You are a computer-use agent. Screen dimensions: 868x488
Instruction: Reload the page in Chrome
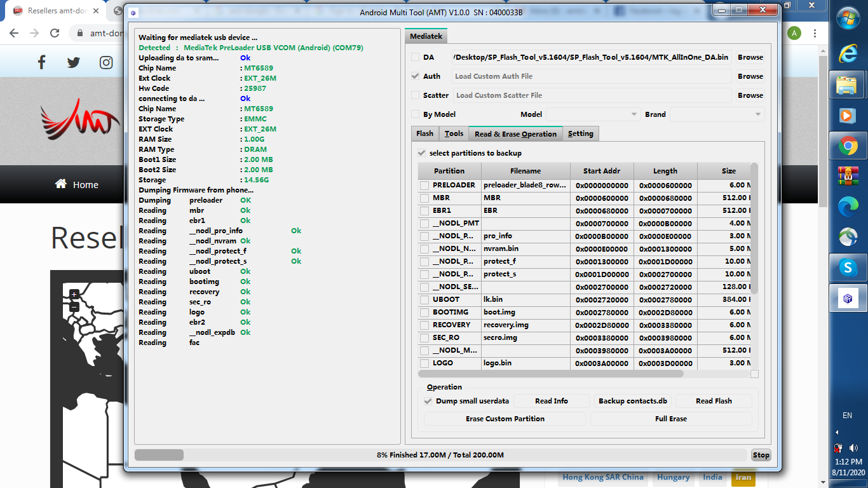(x=55, y=33)
